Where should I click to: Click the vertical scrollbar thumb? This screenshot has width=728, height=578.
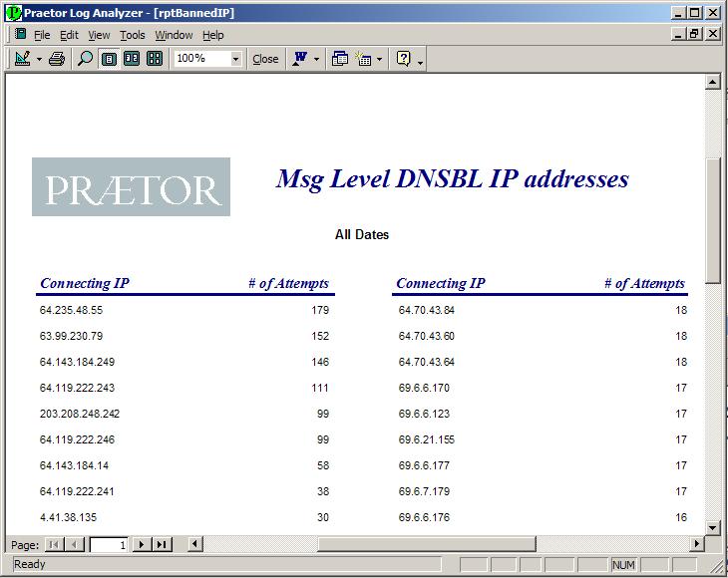(x=713, y=220)
